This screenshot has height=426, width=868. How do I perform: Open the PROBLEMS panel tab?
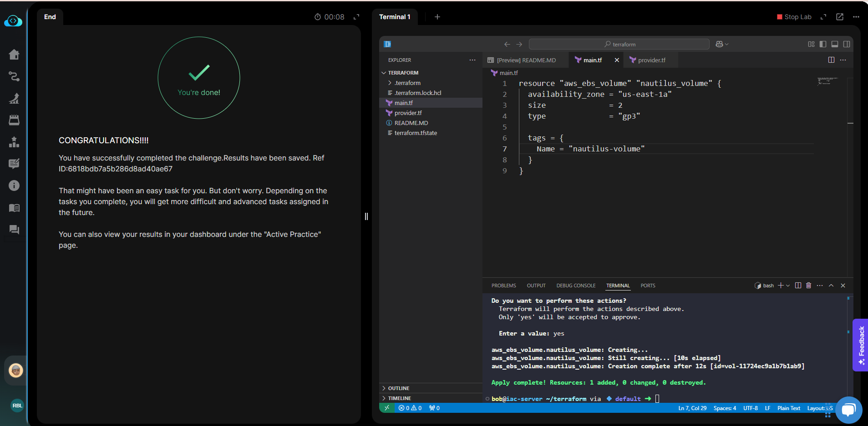pos(503,286)
